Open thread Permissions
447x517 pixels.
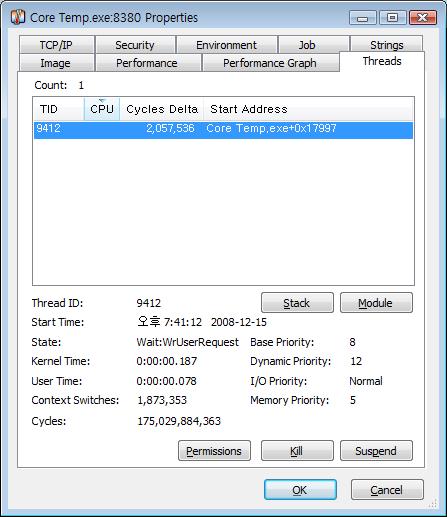pos(214,451)
